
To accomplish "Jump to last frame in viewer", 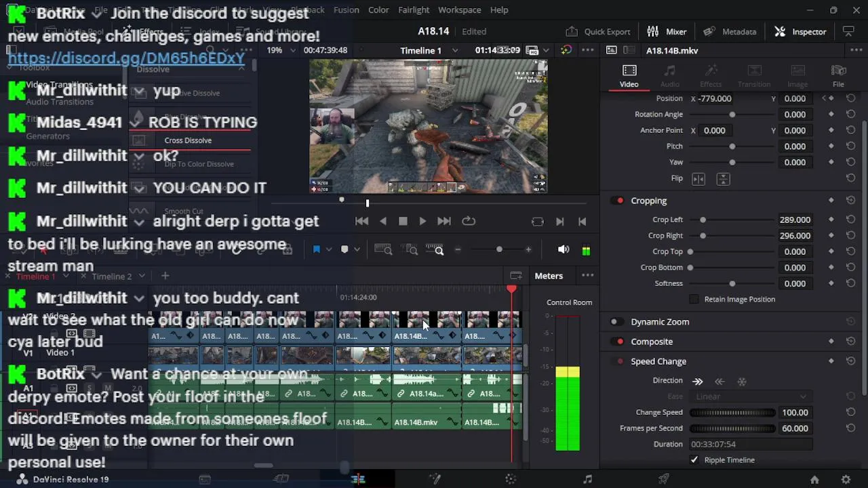I will 444,221.
